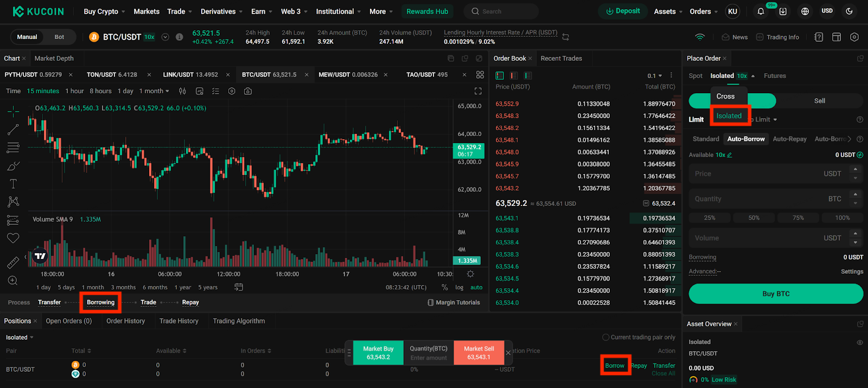Toggle percent scale on chart
This screenshot has height=388, width=868.
(x=445, y=288)
